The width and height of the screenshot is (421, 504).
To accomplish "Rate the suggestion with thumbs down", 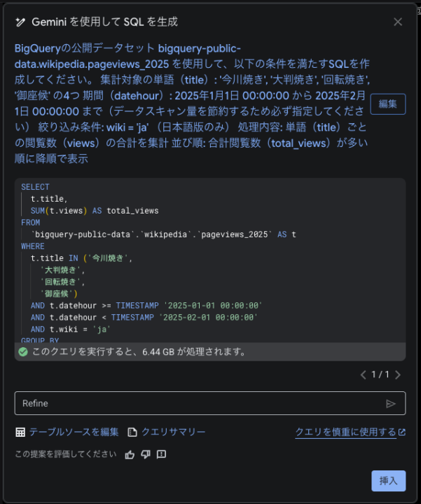I will click(146, 454).
